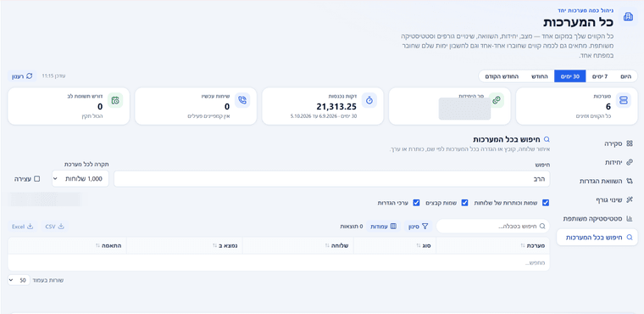The image size is (644, 314).
Task: Click the funnel filter icon סינון
Action: [x=425, y=226]
